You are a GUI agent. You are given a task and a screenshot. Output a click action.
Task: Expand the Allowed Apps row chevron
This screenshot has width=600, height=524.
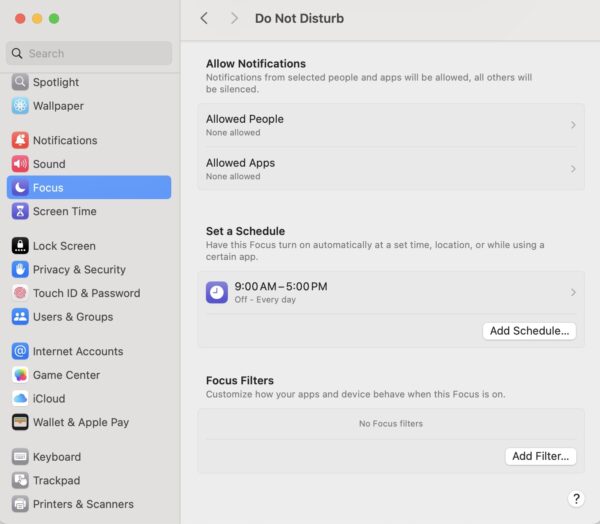click(x=573, y=169)
